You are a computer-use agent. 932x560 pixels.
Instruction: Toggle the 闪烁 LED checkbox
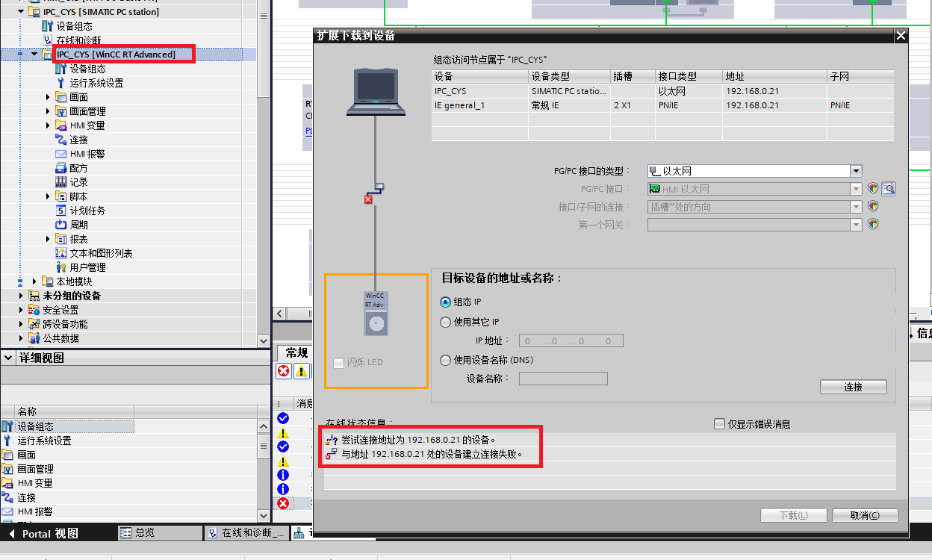click(339, 362)
